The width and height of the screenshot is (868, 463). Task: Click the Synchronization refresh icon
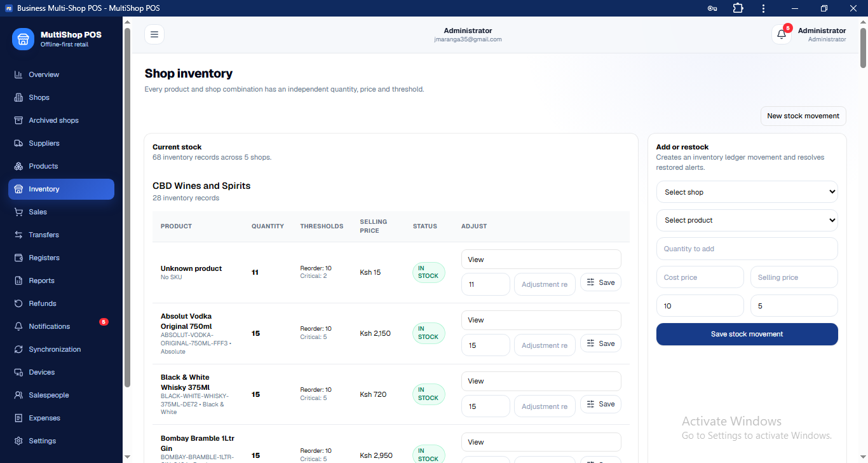(x=18, y=349)
